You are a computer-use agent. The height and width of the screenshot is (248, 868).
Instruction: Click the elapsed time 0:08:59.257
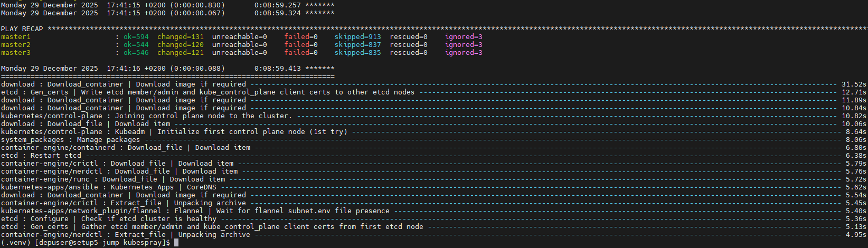tap(278, 5)
